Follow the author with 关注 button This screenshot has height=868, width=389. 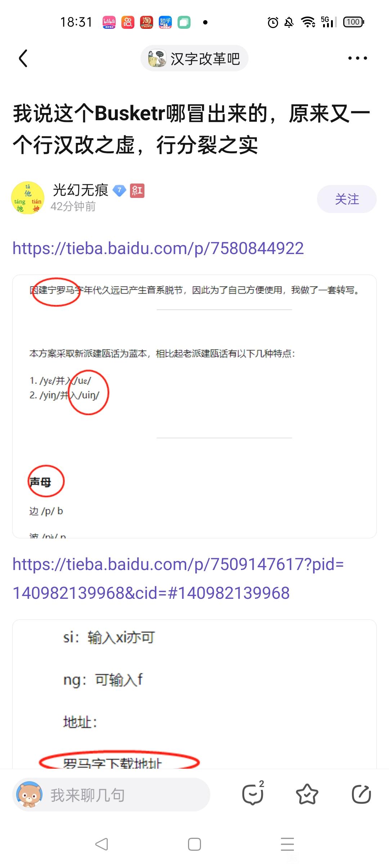347,199
